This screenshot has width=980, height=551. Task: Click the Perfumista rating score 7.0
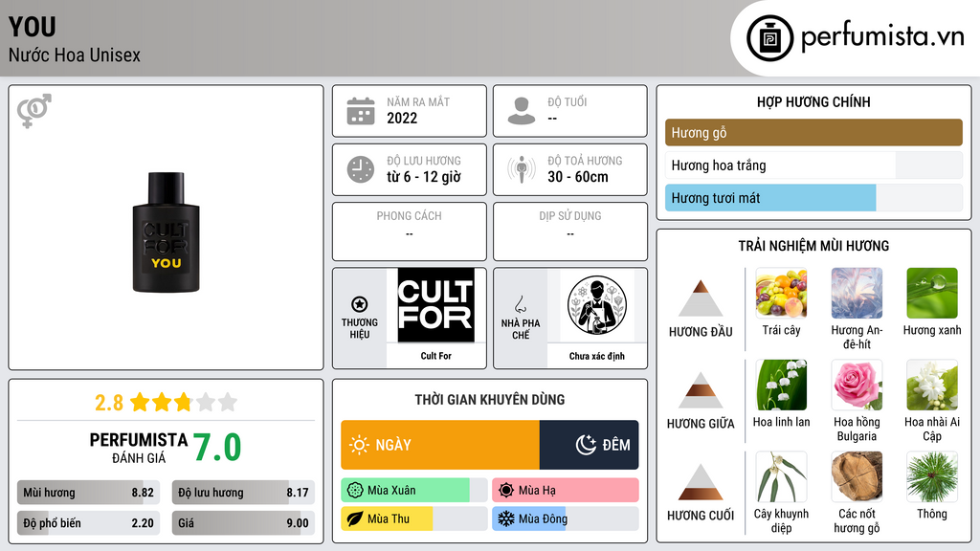coord(217,448)
